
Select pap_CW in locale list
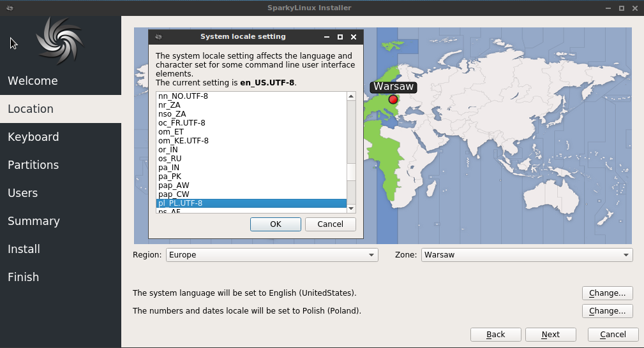(251, 194)
